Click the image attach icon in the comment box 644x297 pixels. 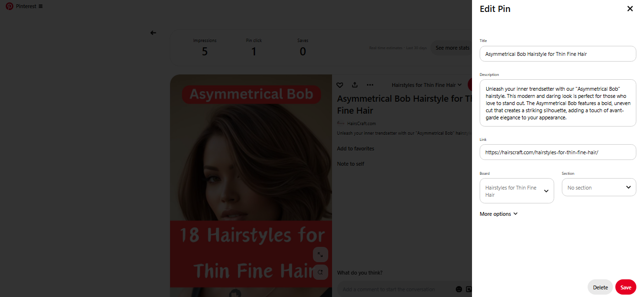pos(469,289)
